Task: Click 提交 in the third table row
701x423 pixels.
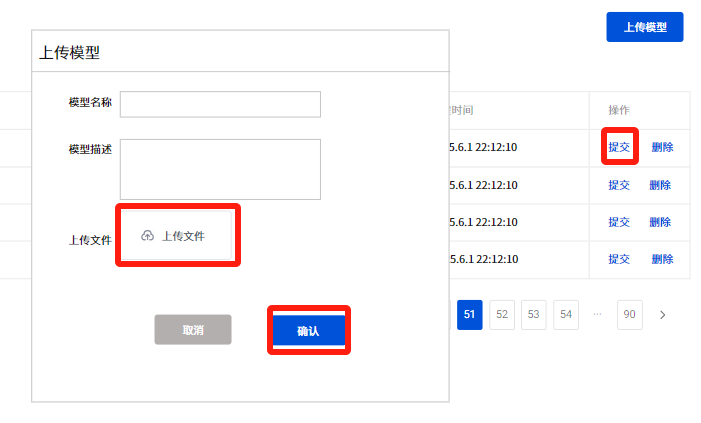Action: tap(619, 222)
